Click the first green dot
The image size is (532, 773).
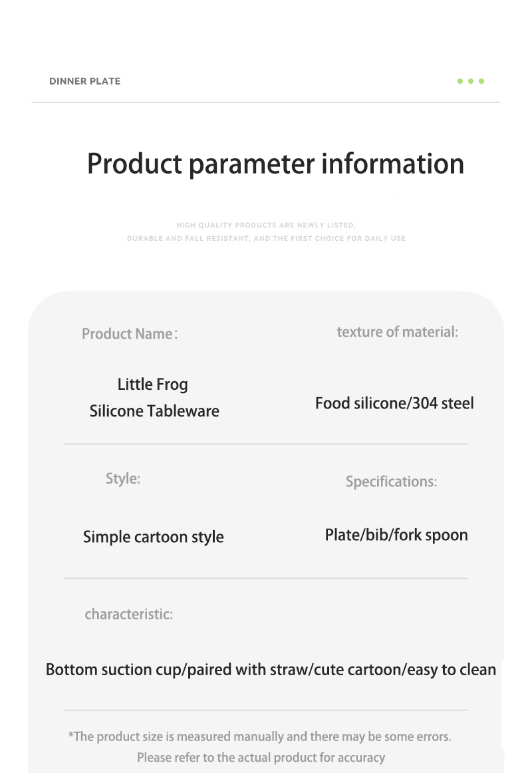(x=460, y=81)
